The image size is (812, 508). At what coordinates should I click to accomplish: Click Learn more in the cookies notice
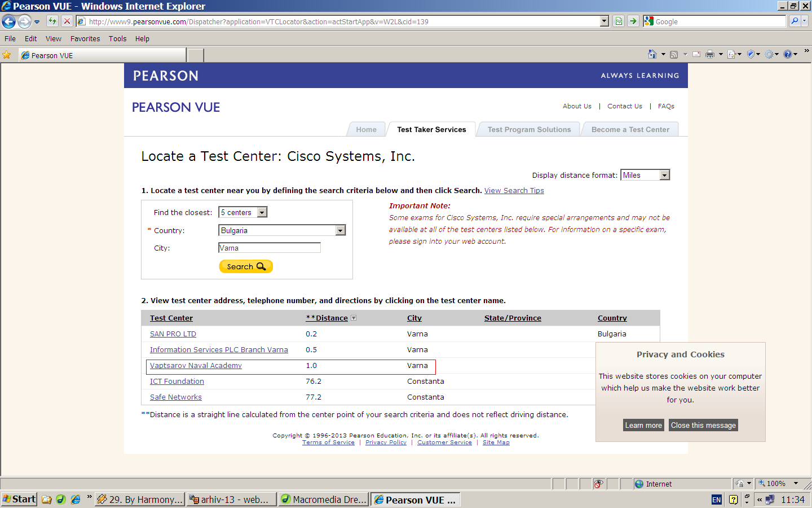pos(643,425)
